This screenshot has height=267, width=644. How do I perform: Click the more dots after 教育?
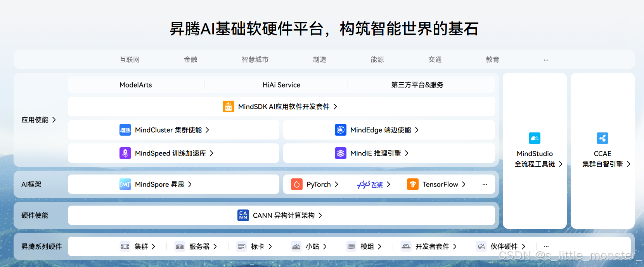click(x=546, y=60)
